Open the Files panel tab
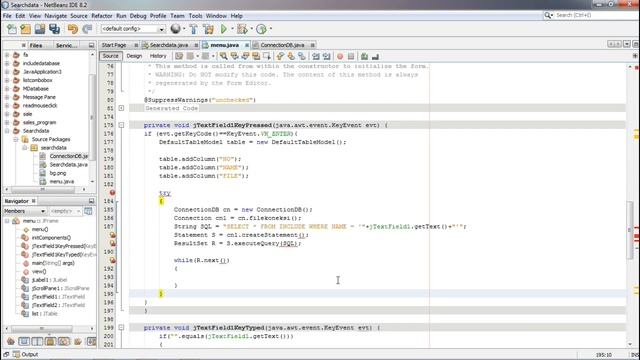This screenshot has height=360, width=640. coord(36,45)
